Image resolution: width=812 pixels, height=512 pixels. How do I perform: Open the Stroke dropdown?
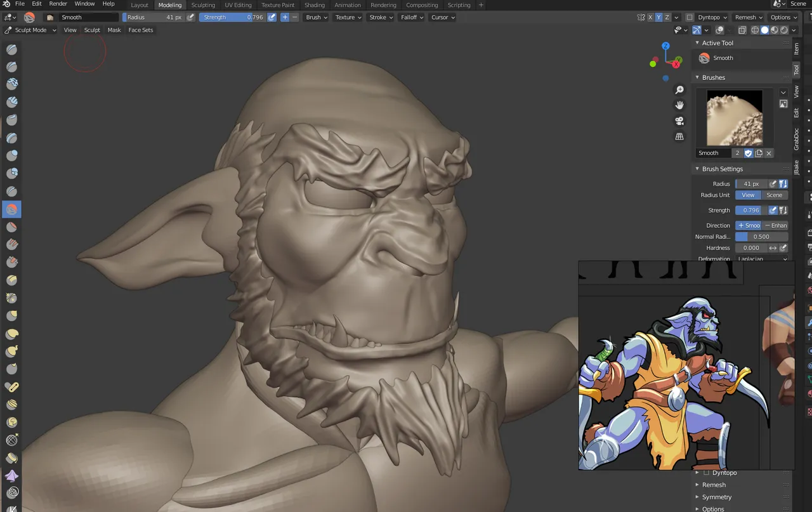click(381, 17)
